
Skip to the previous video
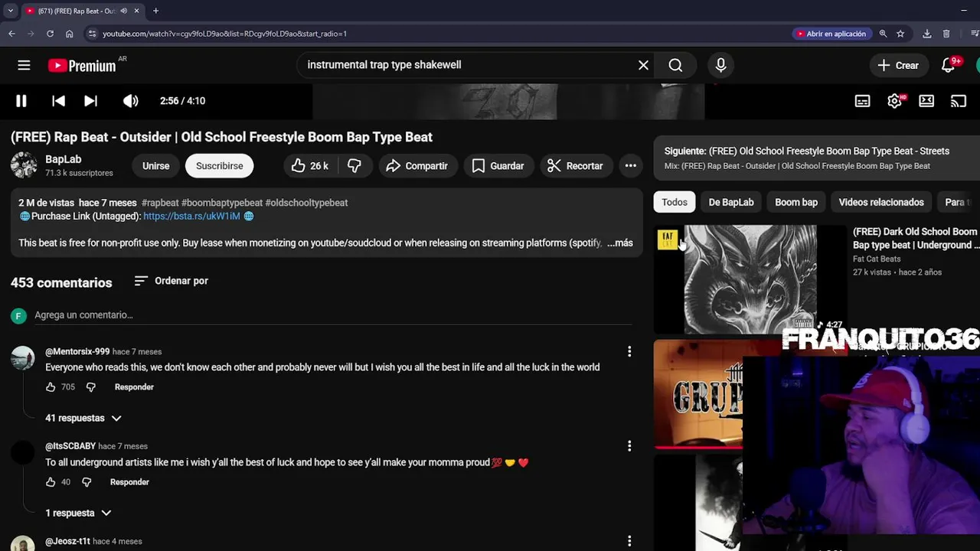pos(58,100)
